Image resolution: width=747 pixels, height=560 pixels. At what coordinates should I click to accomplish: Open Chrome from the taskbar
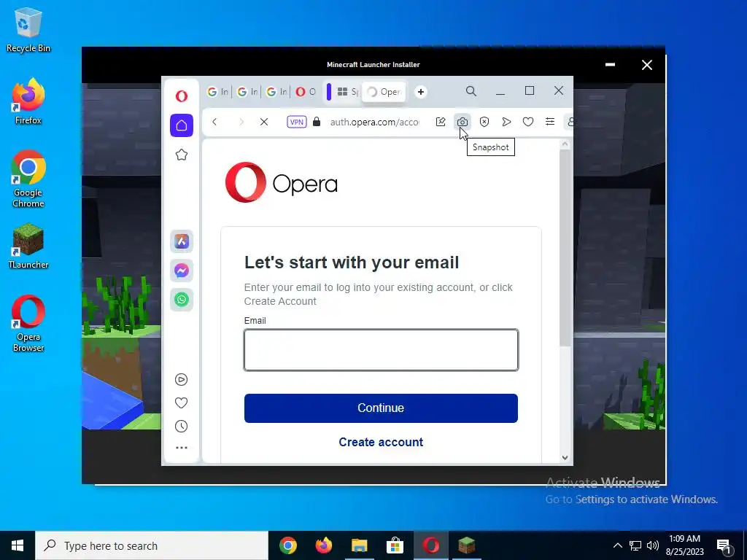click(x=288, y=545)
